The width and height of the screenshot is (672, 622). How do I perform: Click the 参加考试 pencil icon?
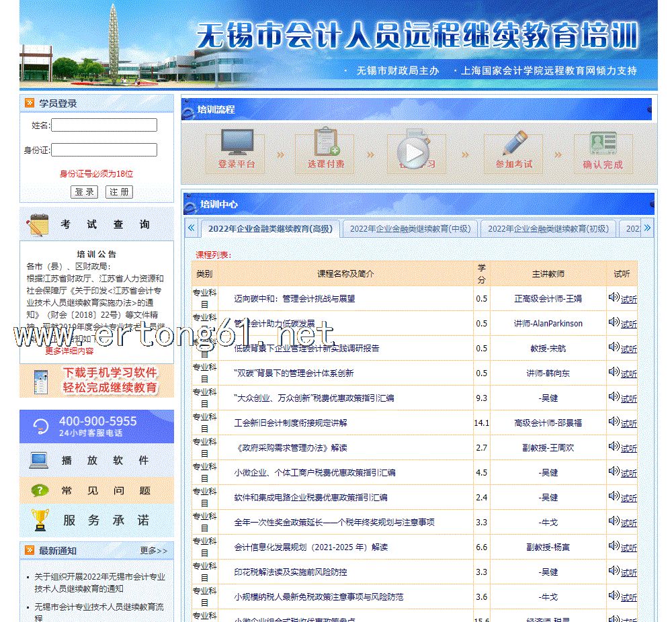(x=513, y=143)
